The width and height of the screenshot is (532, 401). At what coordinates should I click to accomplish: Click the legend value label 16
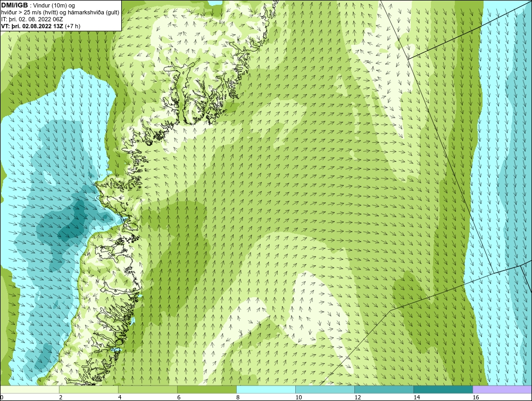476,397
